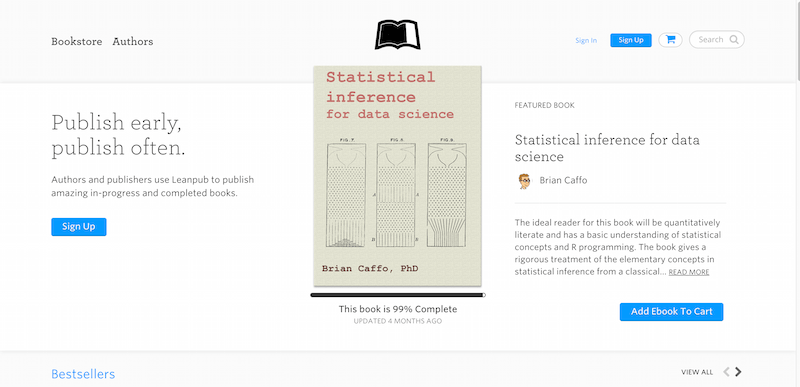Click the book completion progress bar

398,295
